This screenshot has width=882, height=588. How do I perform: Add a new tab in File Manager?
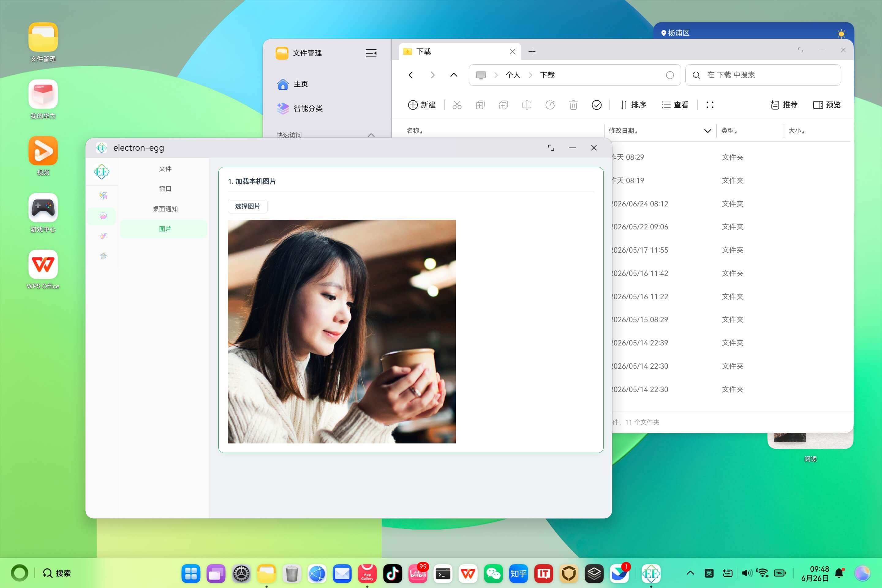coord(532,52)
